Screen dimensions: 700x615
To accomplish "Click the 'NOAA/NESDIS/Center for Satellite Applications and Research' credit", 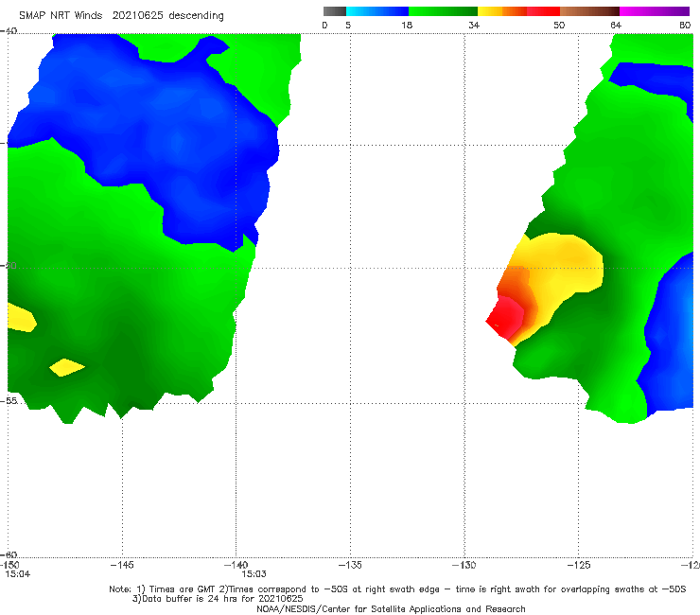I will [x=391, y=608].
